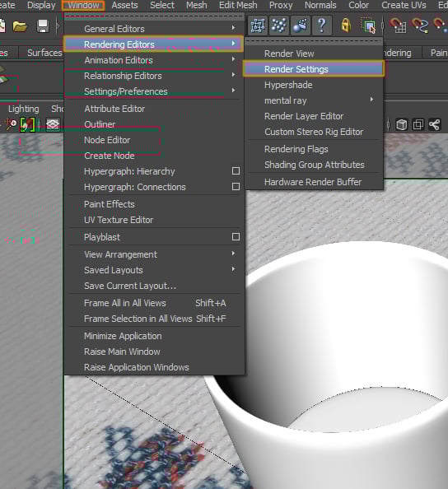Open the Color menu
The height and width of the screenshot is (489, 448).
[x=359, y=5]
